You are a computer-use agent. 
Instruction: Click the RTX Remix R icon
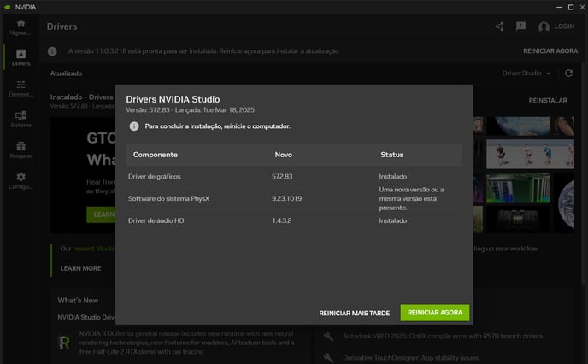coord(64,343)
